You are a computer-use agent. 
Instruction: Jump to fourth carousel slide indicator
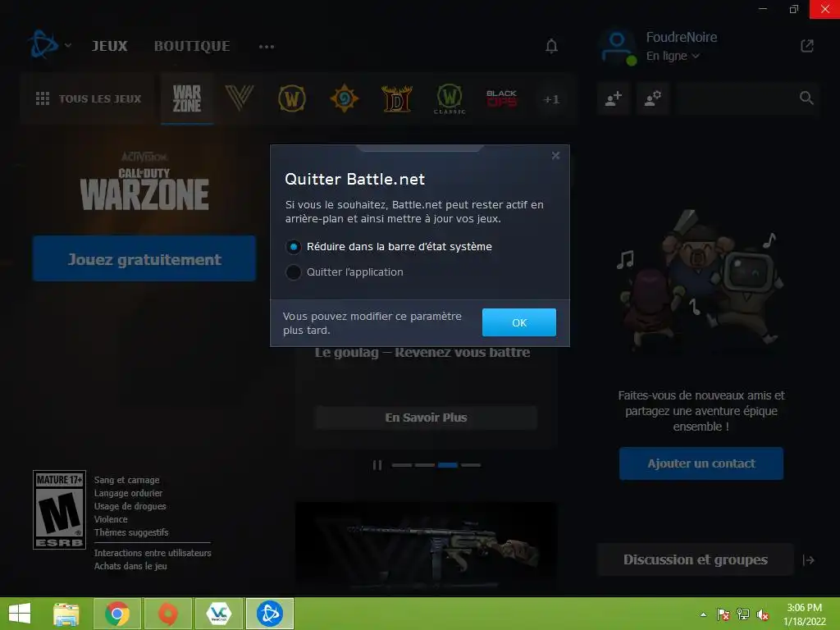coord(470,465)
